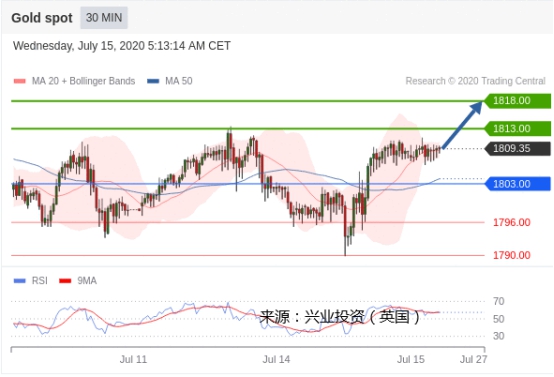Click the 'MA 20 + Bollinger Bands' legend label
The image size is (554, 377).
(x=83, y=81)
